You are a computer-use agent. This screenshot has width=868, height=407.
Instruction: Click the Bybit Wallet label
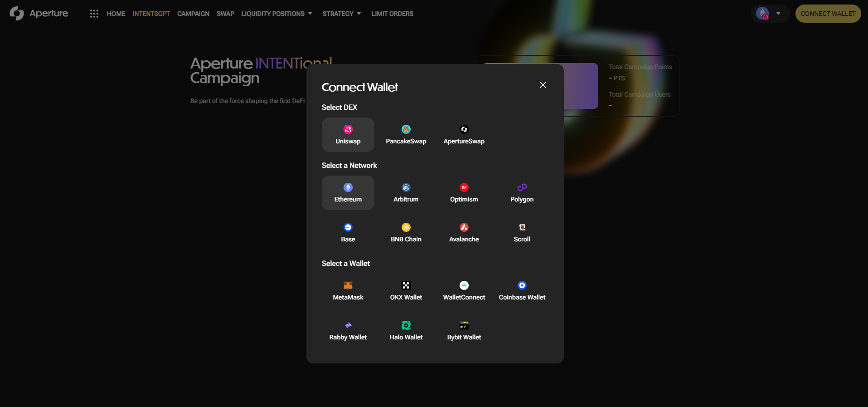tap(464, 337)
